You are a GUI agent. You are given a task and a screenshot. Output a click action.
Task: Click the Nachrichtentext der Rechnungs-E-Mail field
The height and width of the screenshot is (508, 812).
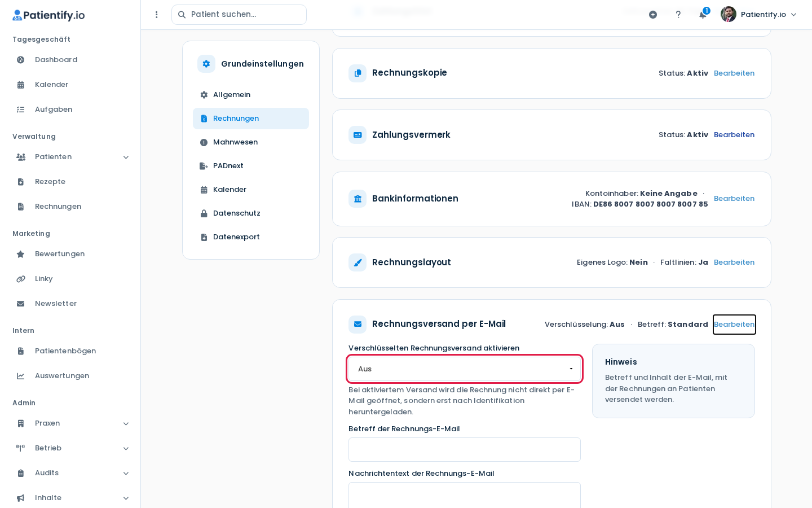(465, 495)
